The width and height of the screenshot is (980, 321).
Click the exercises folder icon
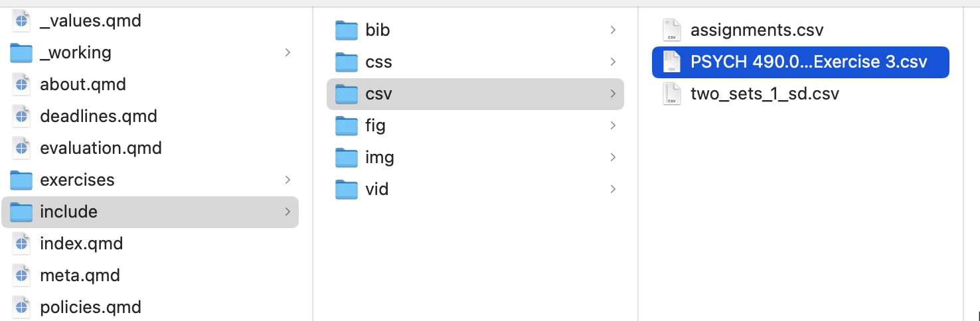[21, 180]
